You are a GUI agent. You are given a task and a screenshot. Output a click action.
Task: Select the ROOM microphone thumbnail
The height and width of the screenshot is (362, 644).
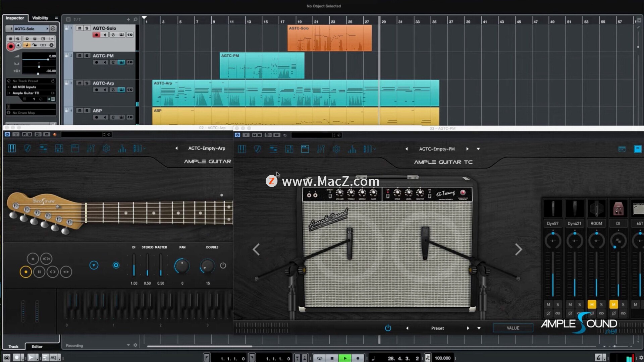pyautogui.click(x=596, y=208)
